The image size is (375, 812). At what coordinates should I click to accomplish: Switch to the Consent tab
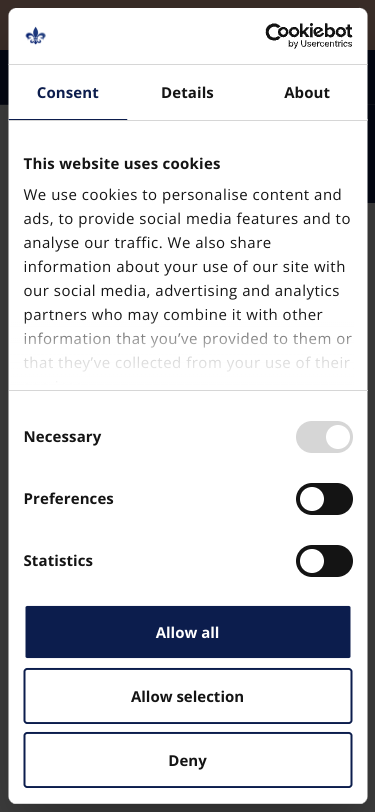(68, 93)
